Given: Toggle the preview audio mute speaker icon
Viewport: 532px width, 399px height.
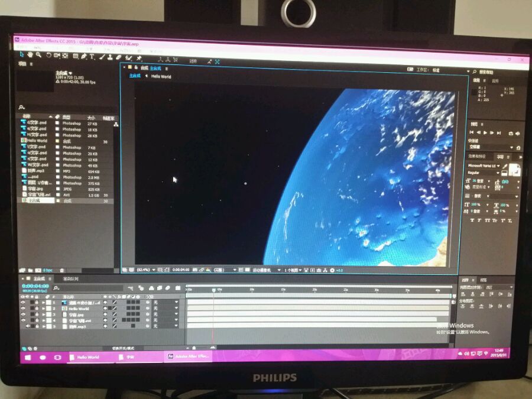Looking at the screenshot, I should [x=518, y=134].
